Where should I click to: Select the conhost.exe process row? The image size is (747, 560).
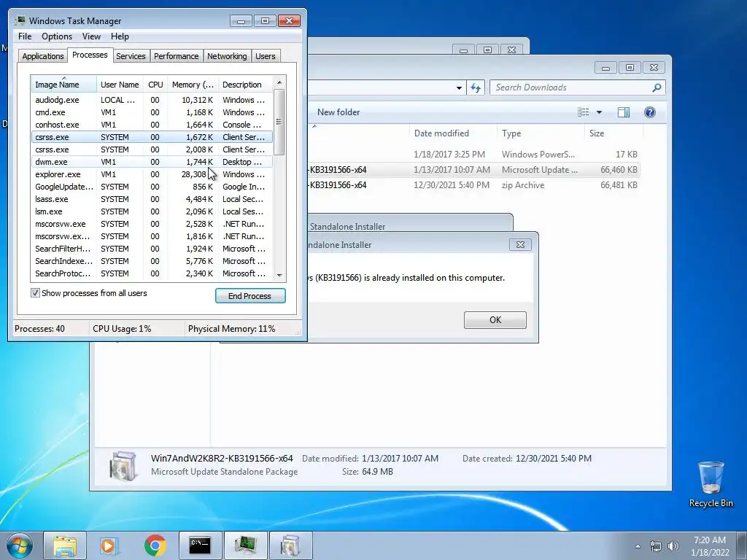click(x=152, y=125)
